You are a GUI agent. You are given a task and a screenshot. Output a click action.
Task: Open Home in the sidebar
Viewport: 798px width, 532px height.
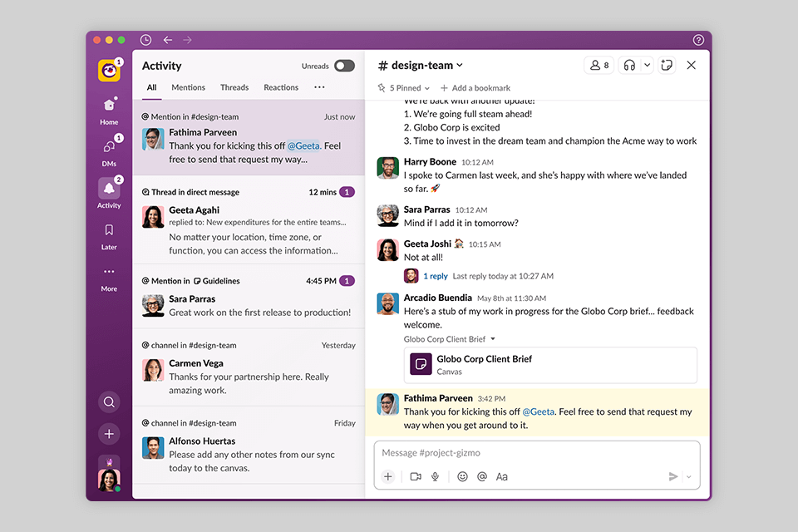pos(109,111)
